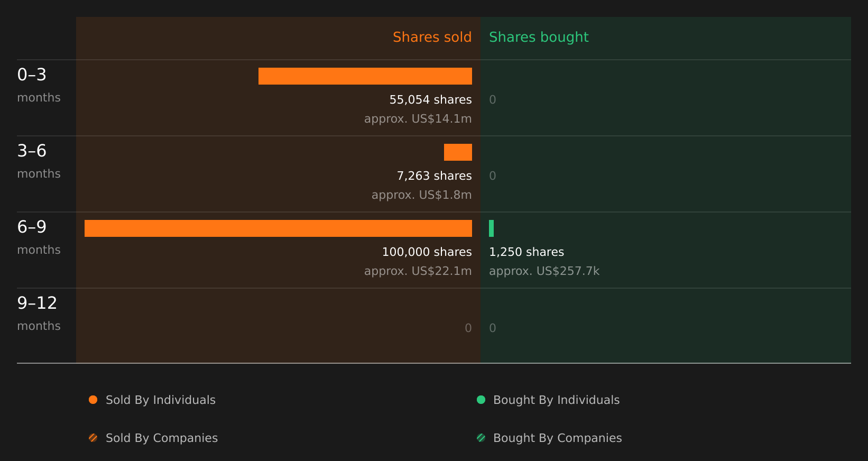This screenshot has width=868, height=461.
Task: Select the Shares sold column header
Action: 432,37
